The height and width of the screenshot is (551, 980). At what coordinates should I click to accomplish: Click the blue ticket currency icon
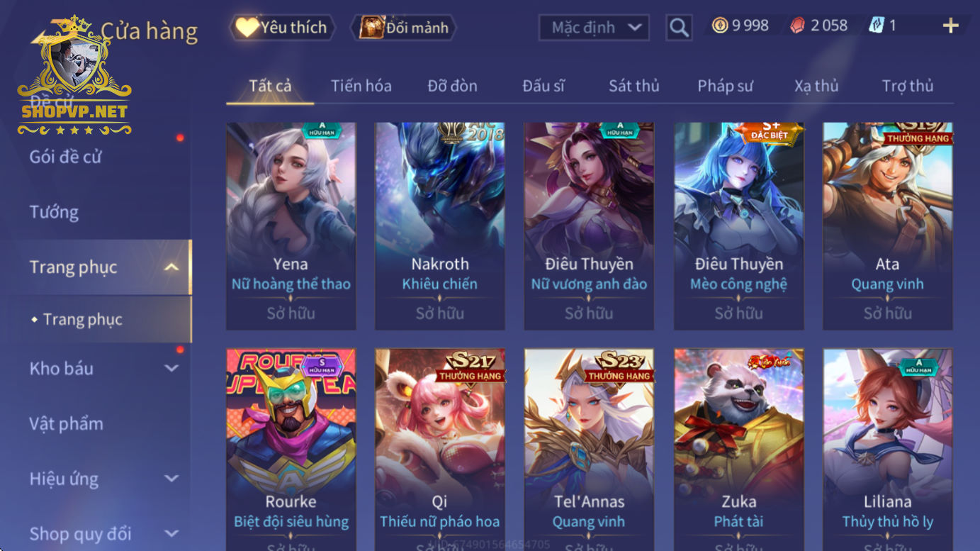coord(877,26)
